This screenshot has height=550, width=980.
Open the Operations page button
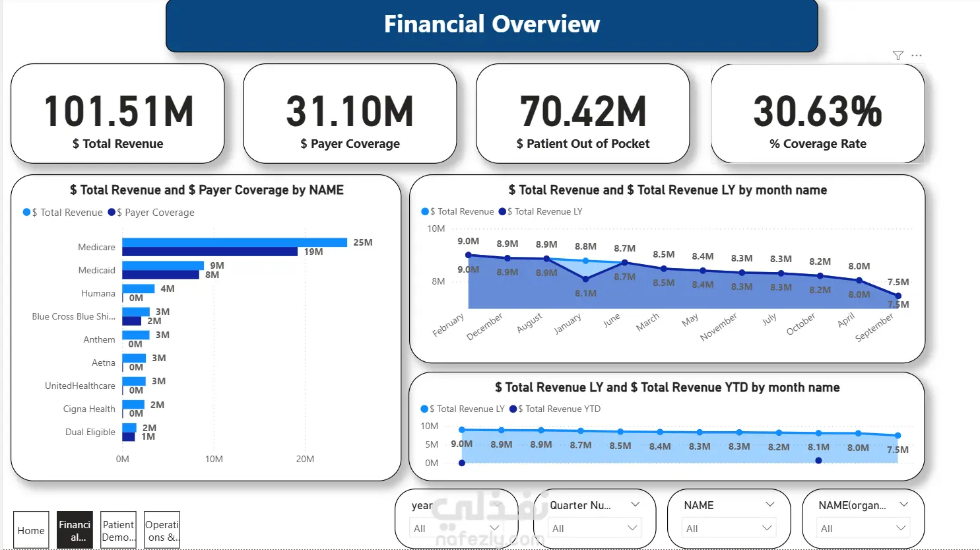tap(162, 530)
